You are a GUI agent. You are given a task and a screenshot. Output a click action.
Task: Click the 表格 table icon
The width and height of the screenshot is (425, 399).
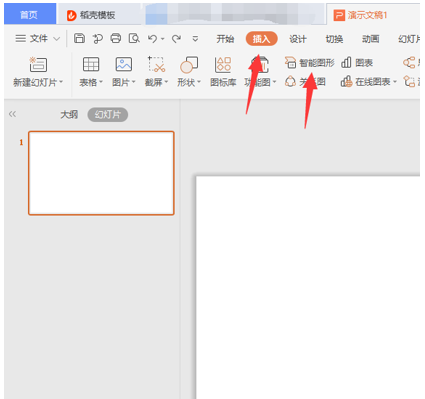click(x=91, y=64)
